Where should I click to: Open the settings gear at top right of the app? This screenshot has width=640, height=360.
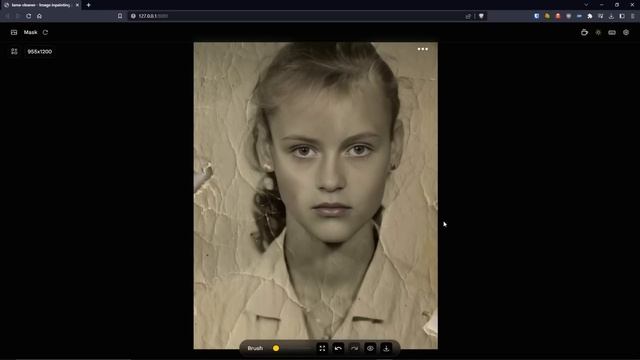(x=626, y=32)
